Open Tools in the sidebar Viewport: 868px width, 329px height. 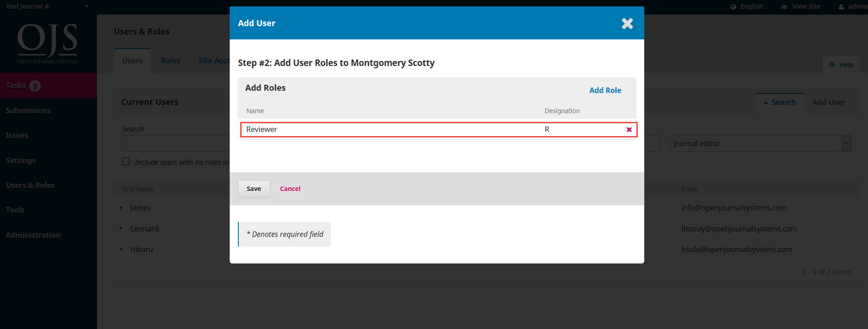click(x=15, y=210)
